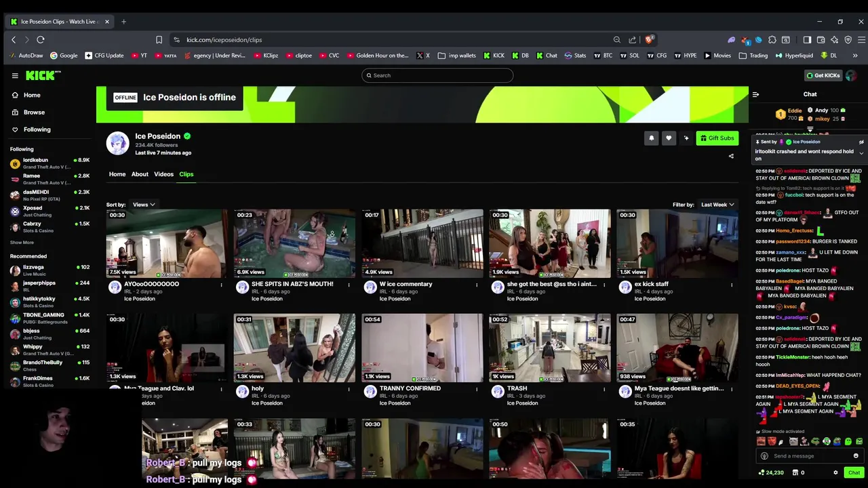
Task: Open options menu for W ice commentary clip
Action: (x=476, y=285)
